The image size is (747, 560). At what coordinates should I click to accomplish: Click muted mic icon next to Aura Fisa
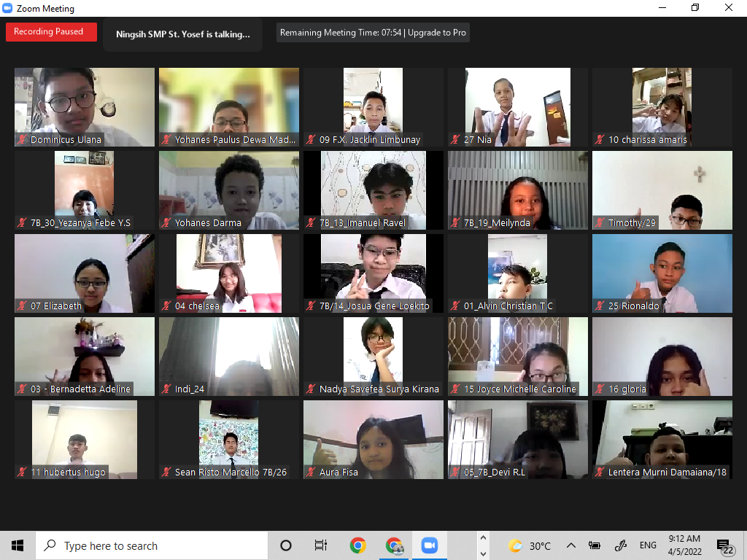pos(311,472)
